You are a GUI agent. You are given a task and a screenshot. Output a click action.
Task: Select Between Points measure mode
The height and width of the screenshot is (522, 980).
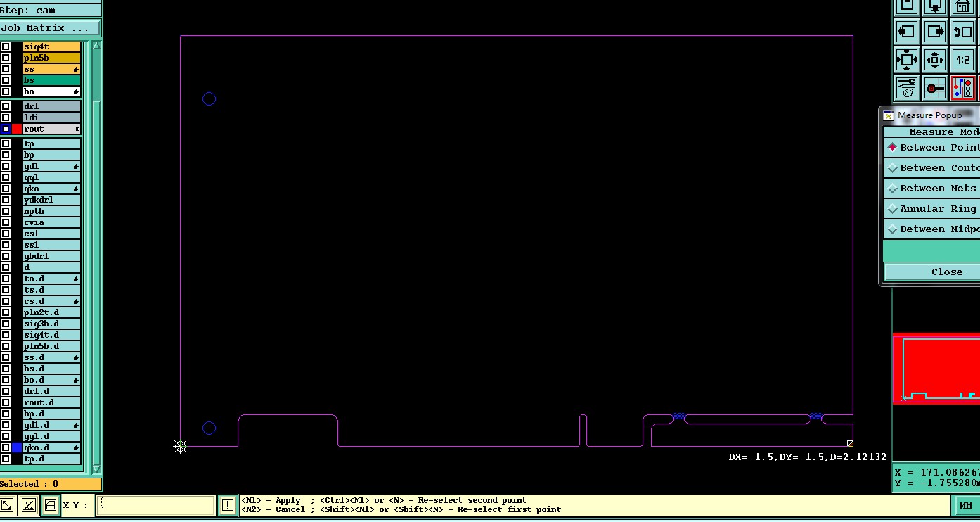[932, 147]
